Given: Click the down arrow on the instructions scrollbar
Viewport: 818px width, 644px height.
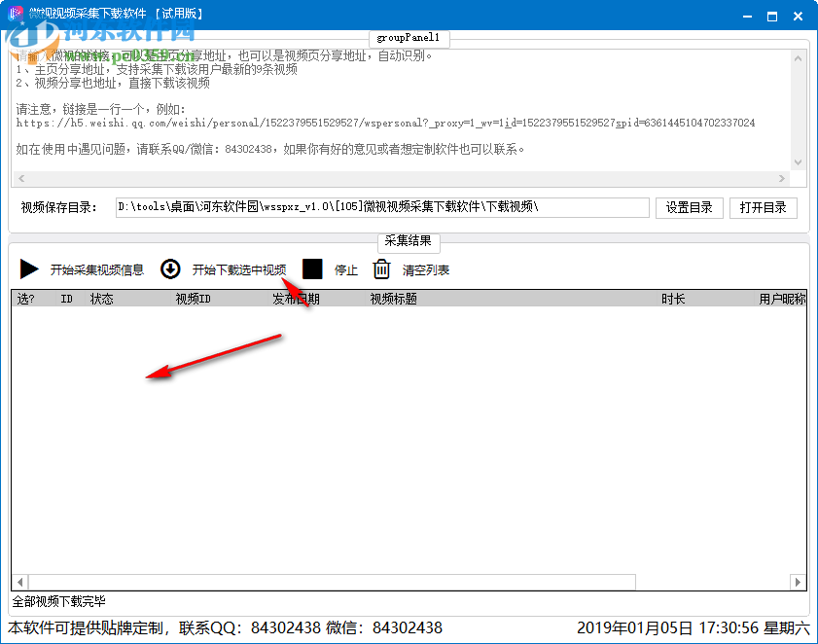Looking at the screenshot, I should click(x=800, y=162).
